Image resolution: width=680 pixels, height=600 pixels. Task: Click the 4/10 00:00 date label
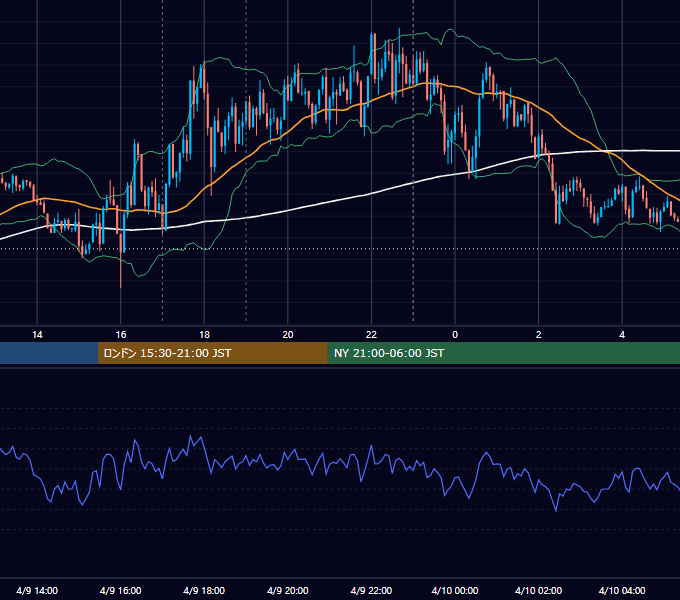(455, 590)
